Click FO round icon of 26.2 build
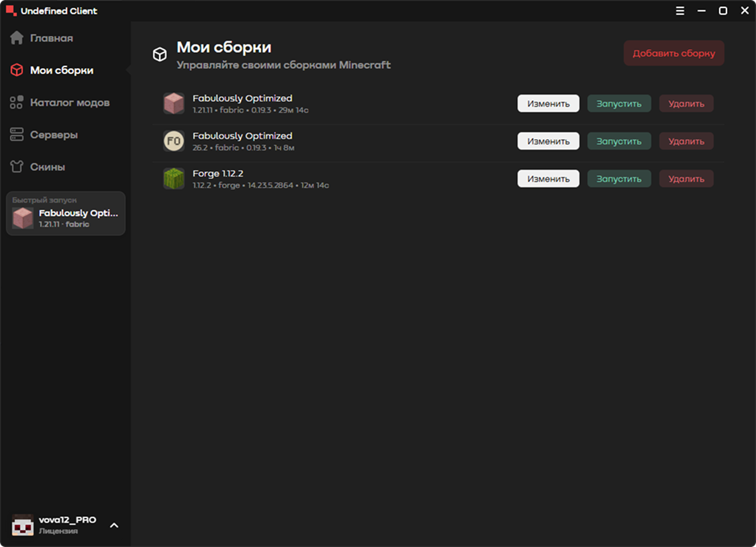 coord(174,141)
